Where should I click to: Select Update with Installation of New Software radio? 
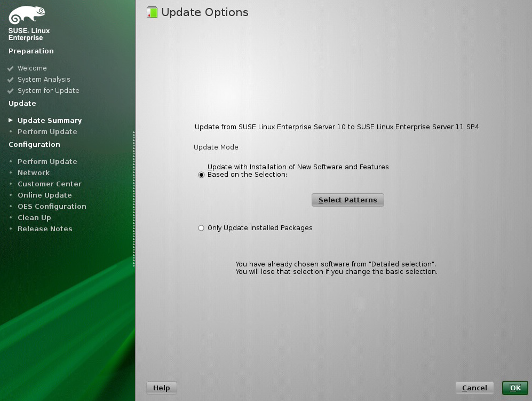[201, 175]
